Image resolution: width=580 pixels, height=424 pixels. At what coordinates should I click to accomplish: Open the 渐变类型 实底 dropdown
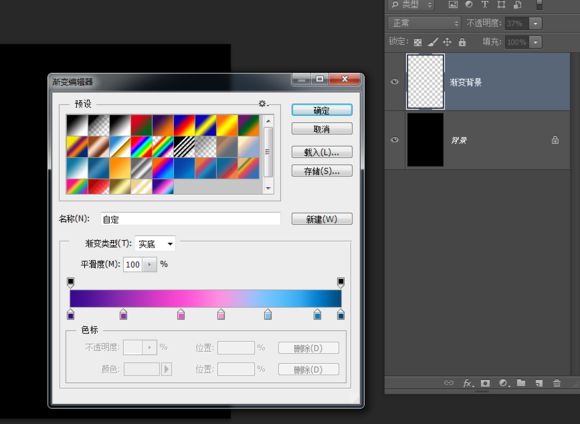[155, 244]
